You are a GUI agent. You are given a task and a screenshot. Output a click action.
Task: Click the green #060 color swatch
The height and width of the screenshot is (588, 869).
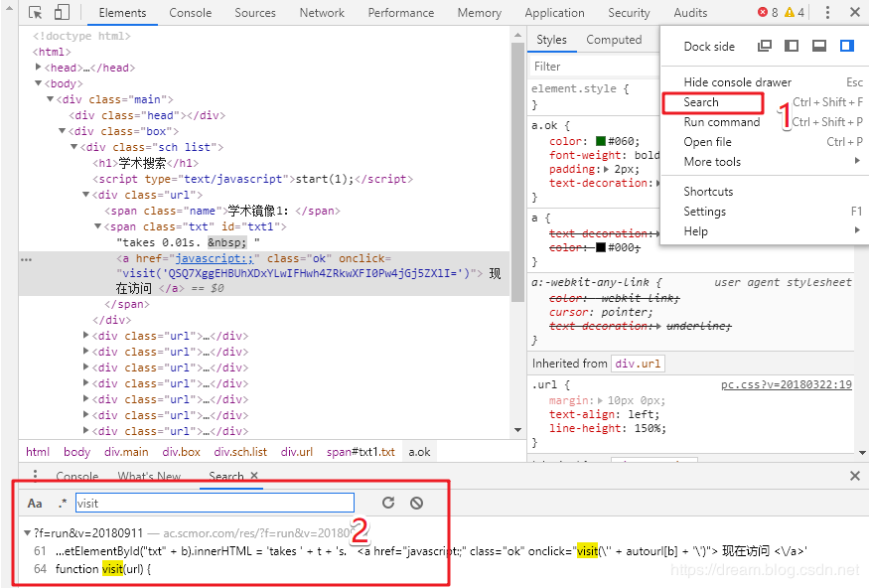click(601, 141)
